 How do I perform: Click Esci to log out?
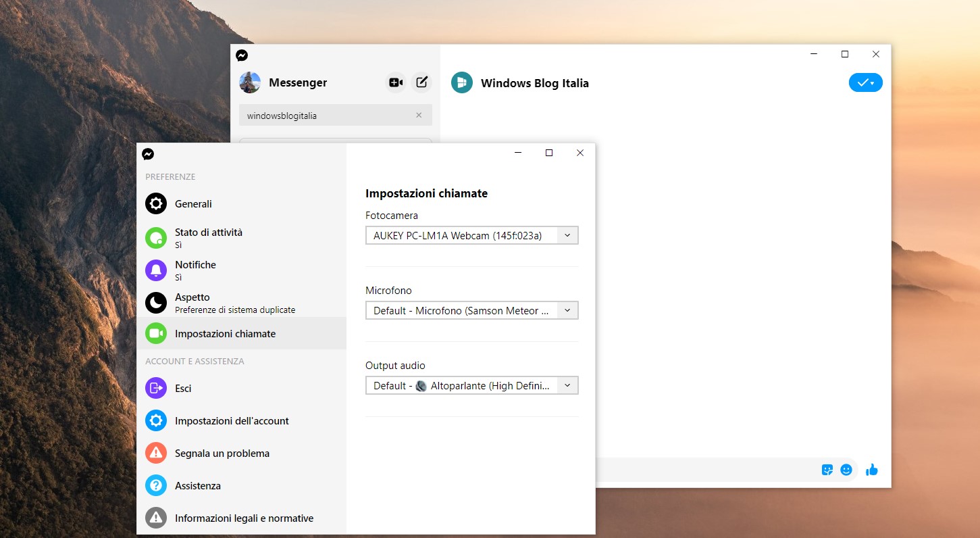(241, 388)
